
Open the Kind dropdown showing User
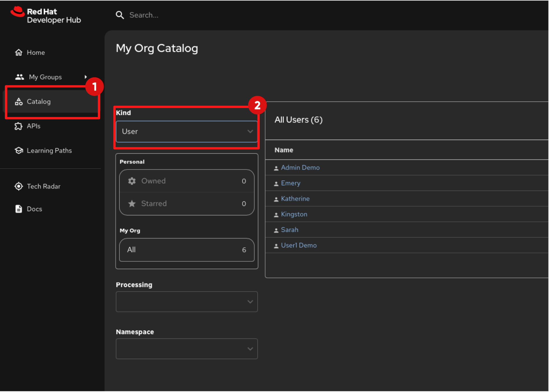coord(187,131)
